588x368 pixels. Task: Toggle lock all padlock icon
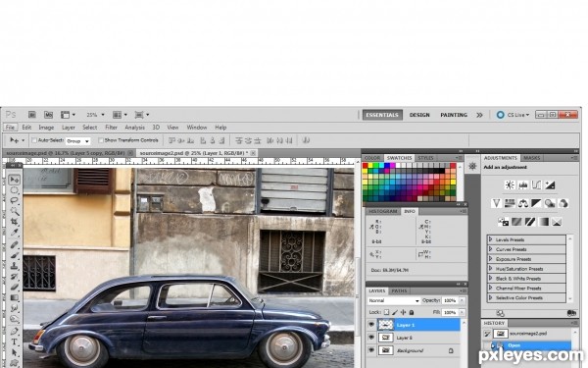tap(412, 312)
